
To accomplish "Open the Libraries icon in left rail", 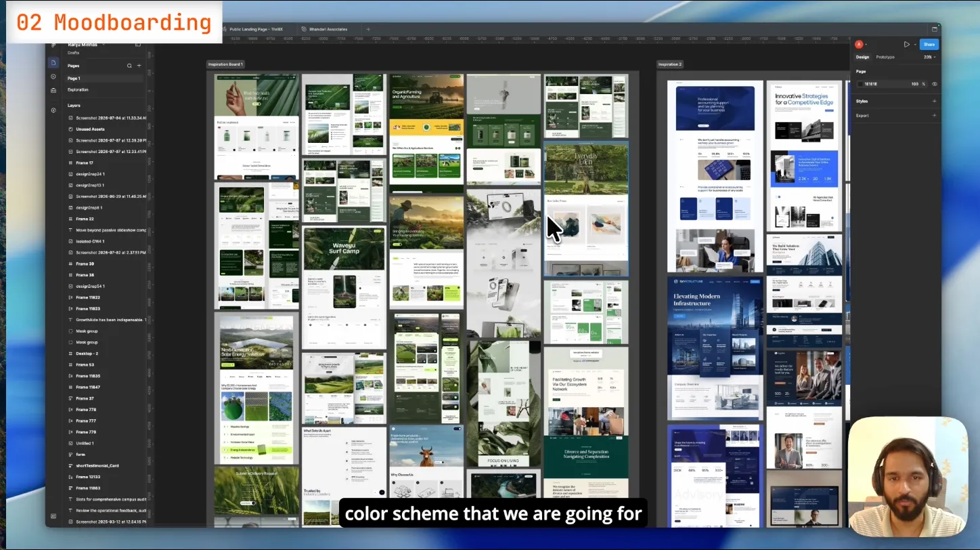I will tap(53, 90).
